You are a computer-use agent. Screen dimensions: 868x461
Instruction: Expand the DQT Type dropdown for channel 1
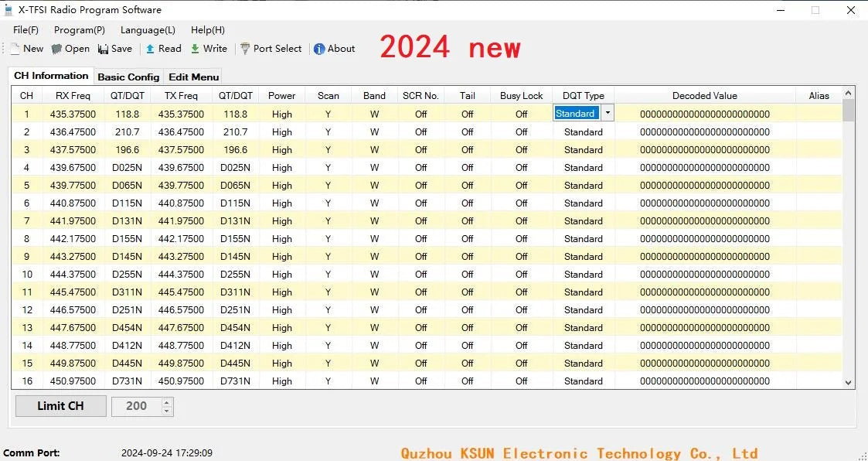608,113
